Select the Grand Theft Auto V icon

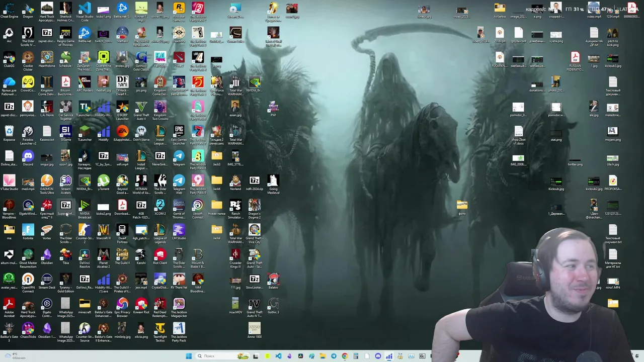(x=141, y=107)
